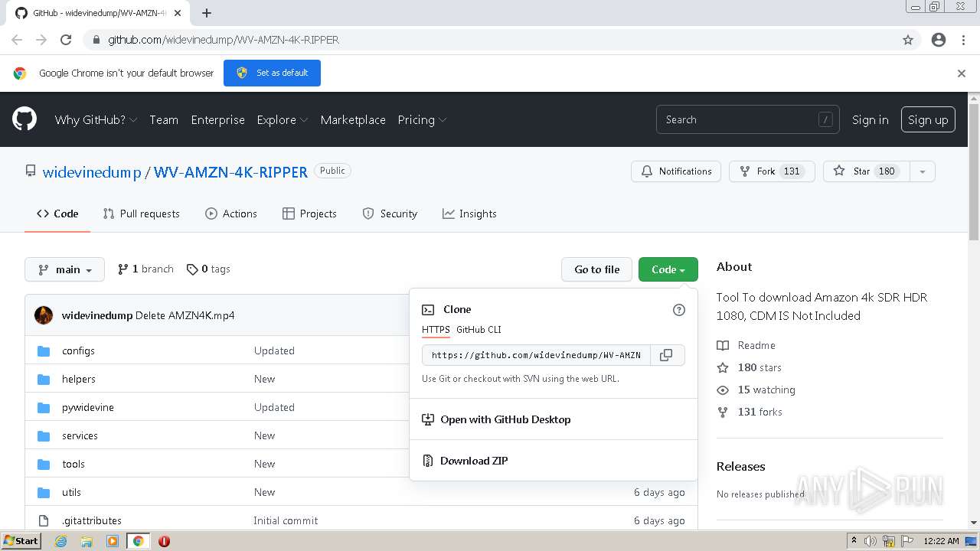View the 1 branch link
The width and height of the screenshot is (980, 551).
[145, 269]
